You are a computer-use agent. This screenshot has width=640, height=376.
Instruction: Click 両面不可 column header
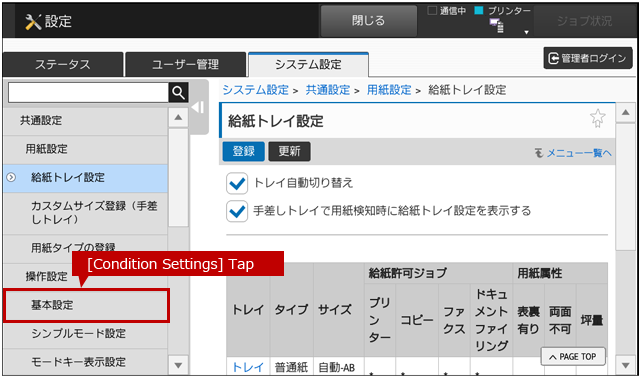(x=560, y=320)
